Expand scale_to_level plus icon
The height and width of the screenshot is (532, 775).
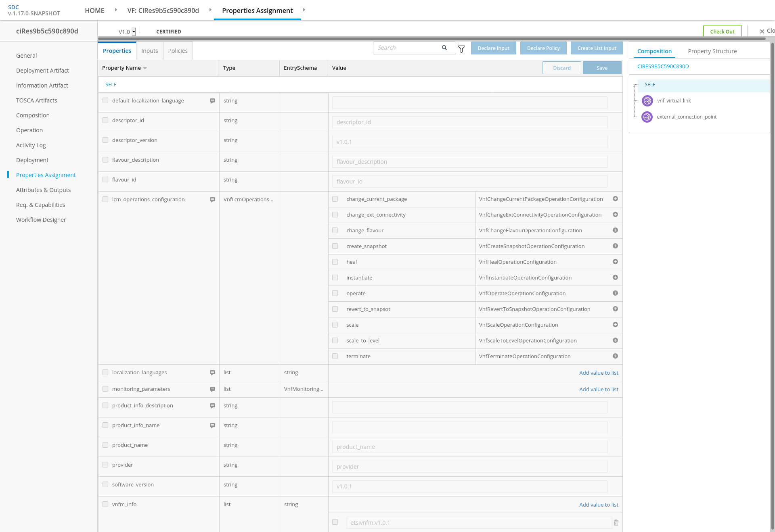615,340
